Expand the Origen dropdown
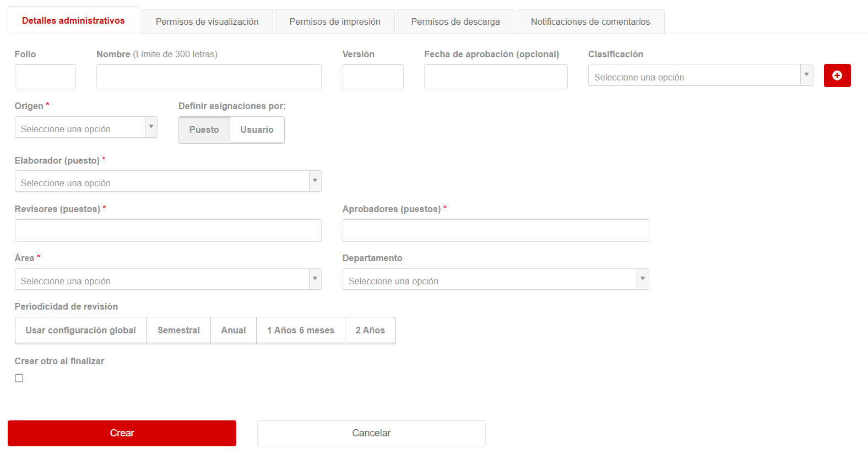Viewport: 868px width, 454px height. tap(86, 127)
